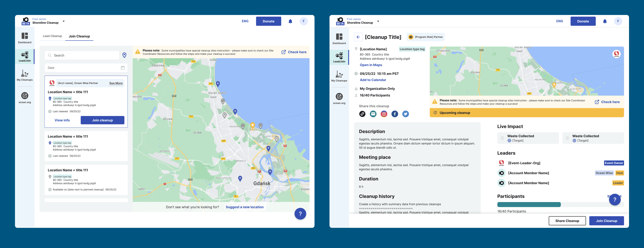This screenshot has height=248, width=644.
Task: Click back arrow next to Cleanup Title
Action: [x=358, y=37]
